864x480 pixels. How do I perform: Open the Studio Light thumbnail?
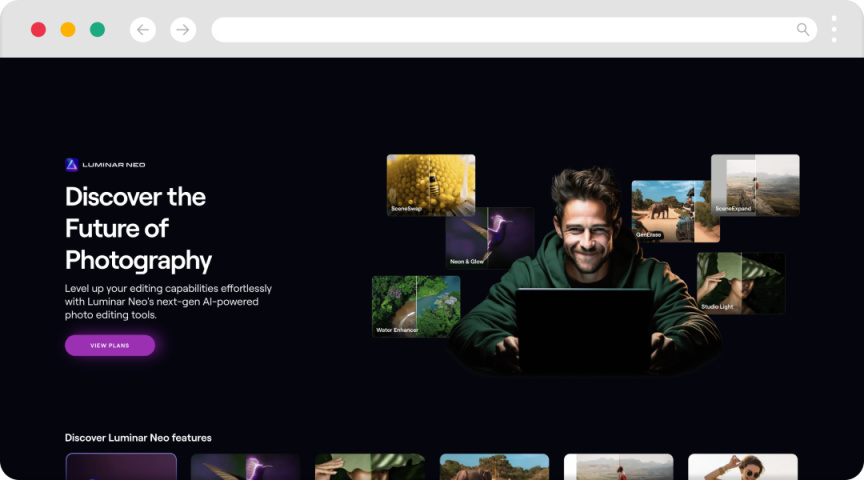[741, 283]
